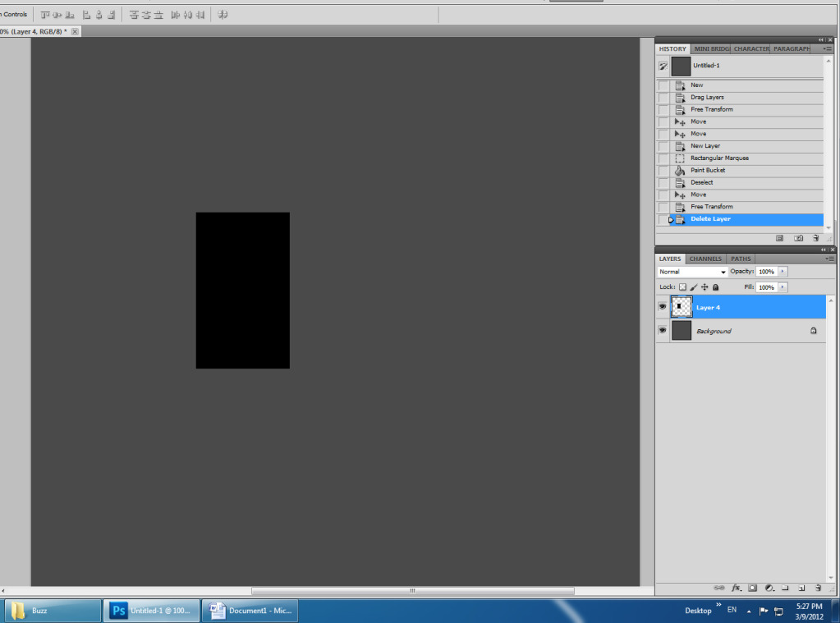Set history brush source at Paint Bucket
The width and height of the screenshot is (840, 623).
coord(663,171)
